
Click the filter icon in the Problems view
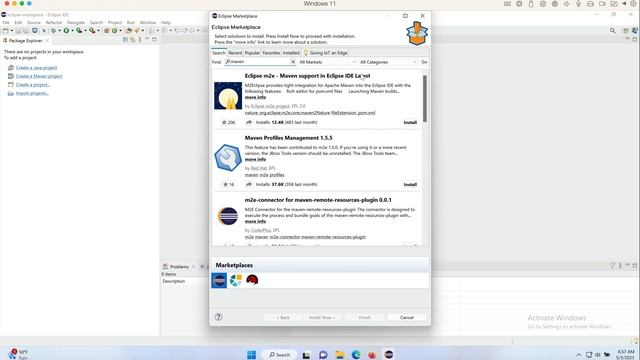(612, 266)
